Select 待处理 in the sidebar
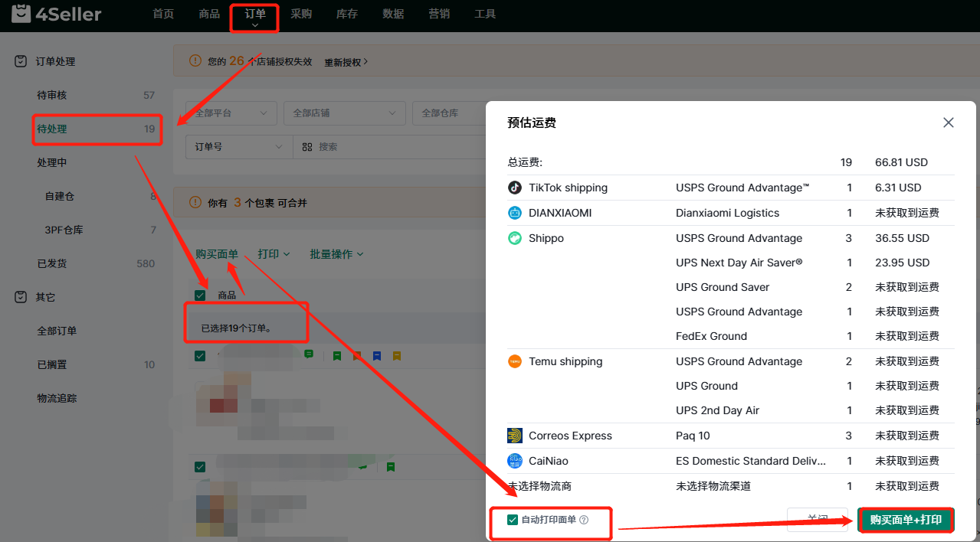Viewport: 980px width, 542px height. click(x=52, y=129)
